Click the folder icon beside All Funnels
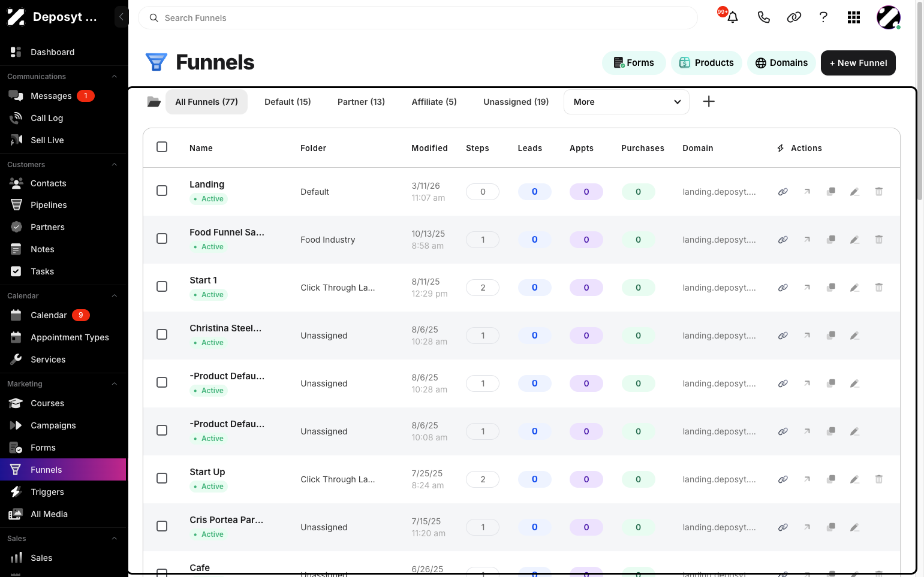 (154, 102)
